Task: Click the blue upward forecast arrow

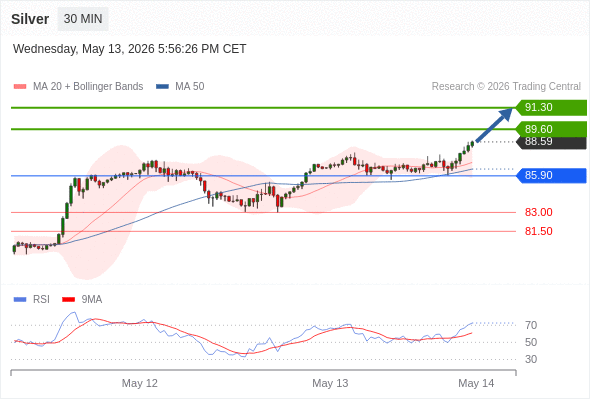Action: 494,125
